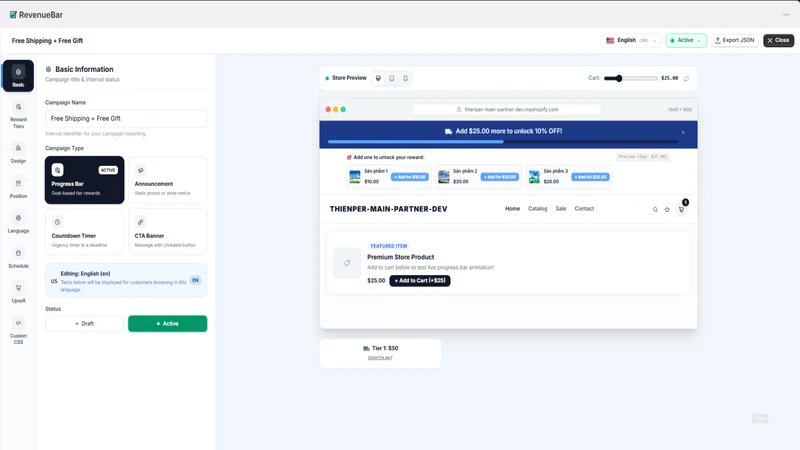This screenshot has height=450, width=800.
Task: Add Sản phẩm 2 for $20.00
Action: (500, 177)
